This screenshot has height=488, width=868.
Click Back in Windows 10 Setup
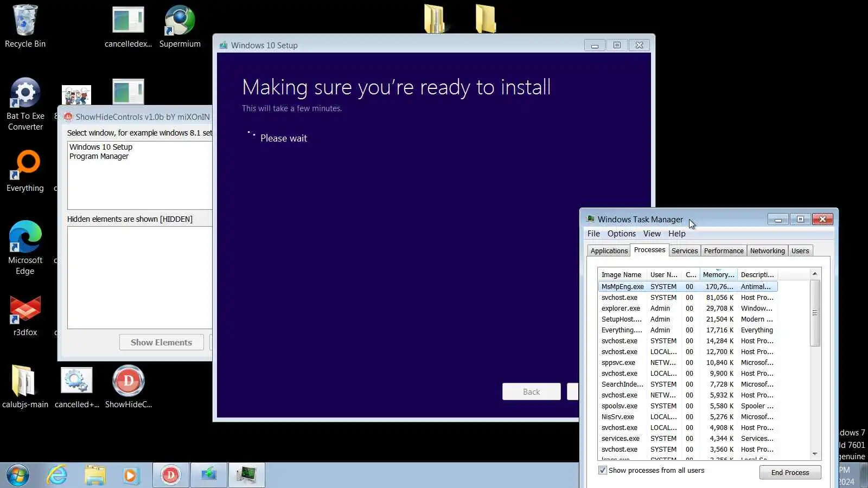click(531, 391)
